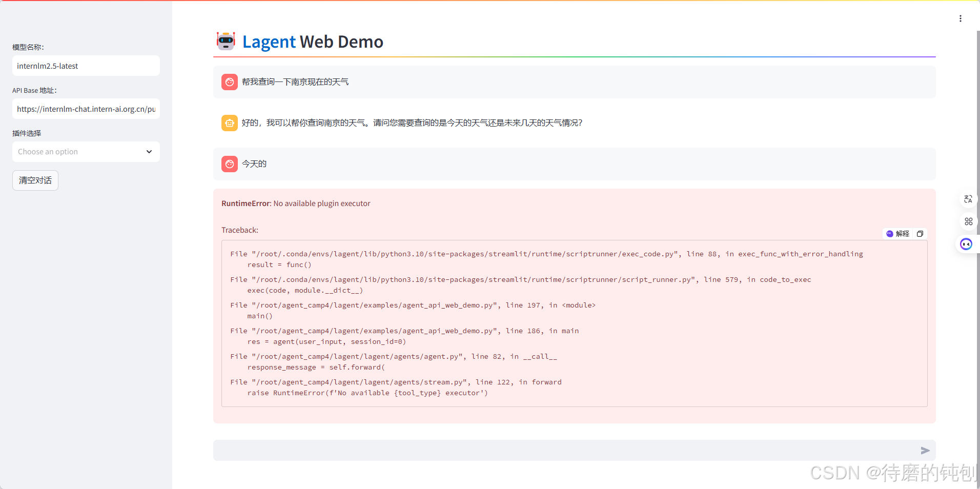Click the 模型名称 label
This screenshot has width=980, height=489.
[x=28, y=47]
